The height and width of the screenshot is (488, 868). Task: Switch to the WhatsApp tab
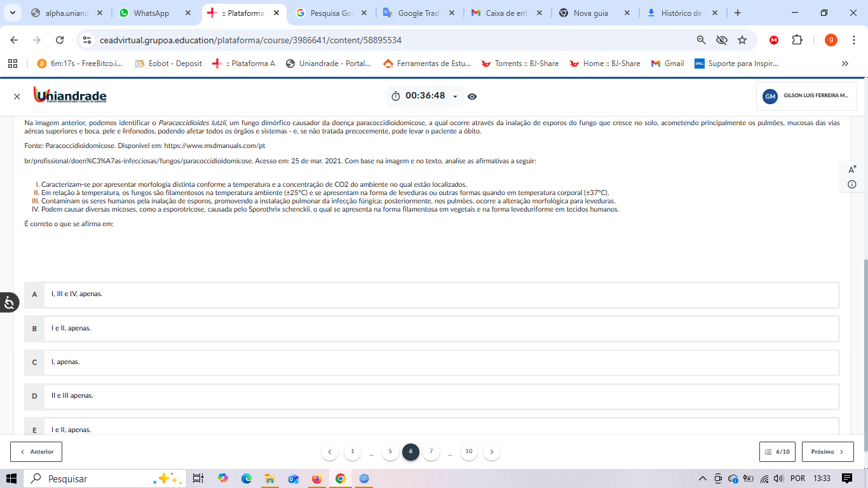pos(151,13)
